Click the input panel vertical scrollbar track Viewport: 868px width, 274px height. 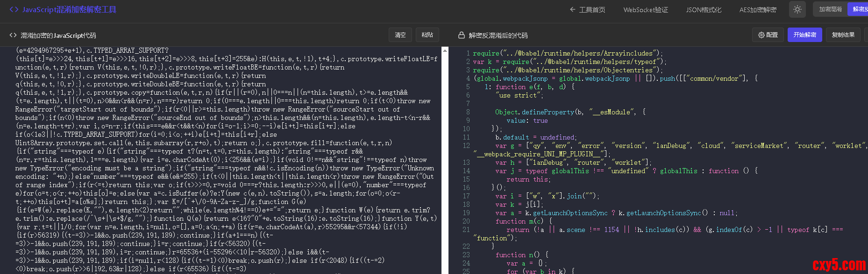coord(445,163)
